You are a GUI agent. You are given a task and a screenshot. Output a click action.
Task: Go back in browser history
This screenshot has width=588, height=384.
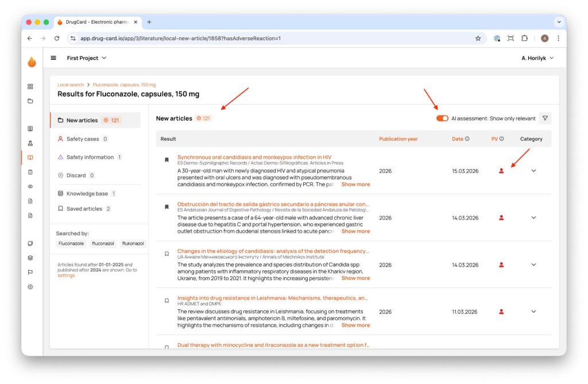click(x=30, y=39)
